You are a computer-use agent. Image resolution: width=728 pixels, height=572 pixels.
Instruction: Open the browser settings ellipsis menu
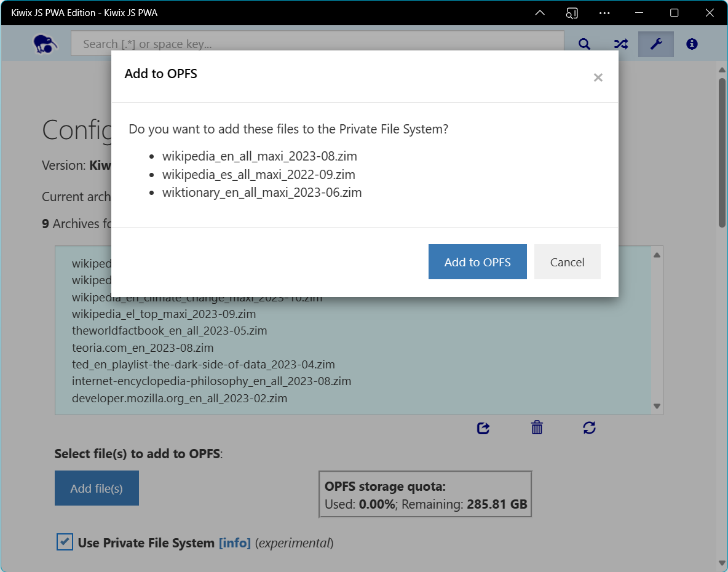[604, 13]
